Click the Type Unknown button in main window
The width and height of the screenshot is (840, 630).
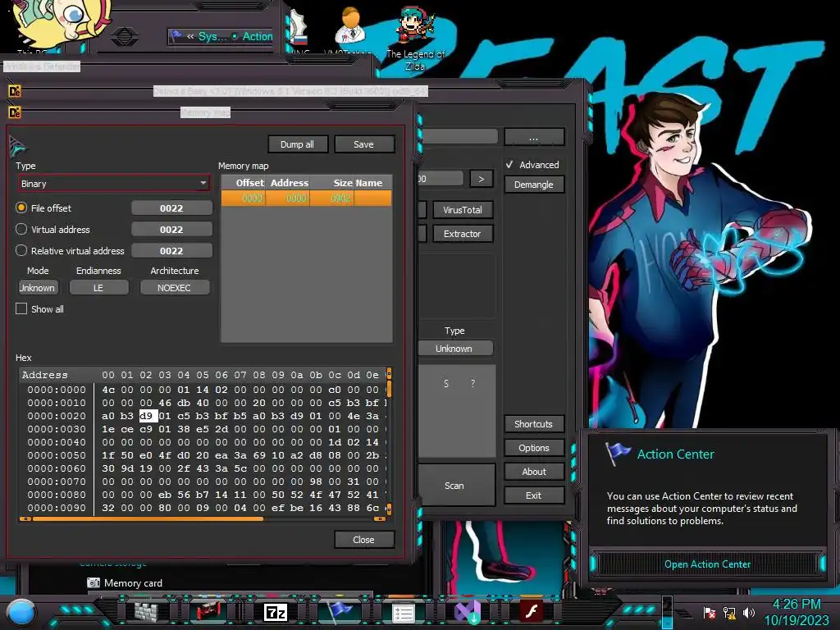(x=454, y=348)
